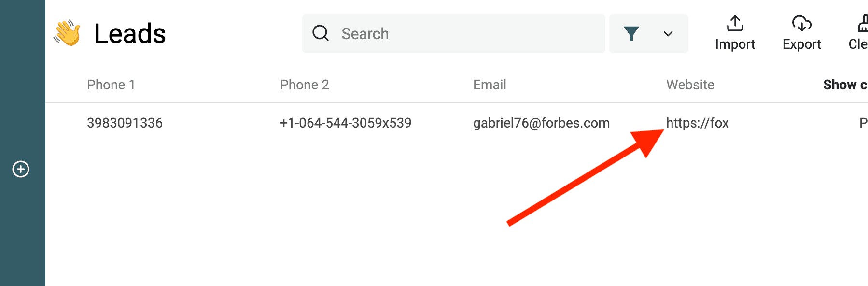Screen dimensions: 868x286
Task: Click the partially visible Clean icon
Action: (x=862, y=23)
